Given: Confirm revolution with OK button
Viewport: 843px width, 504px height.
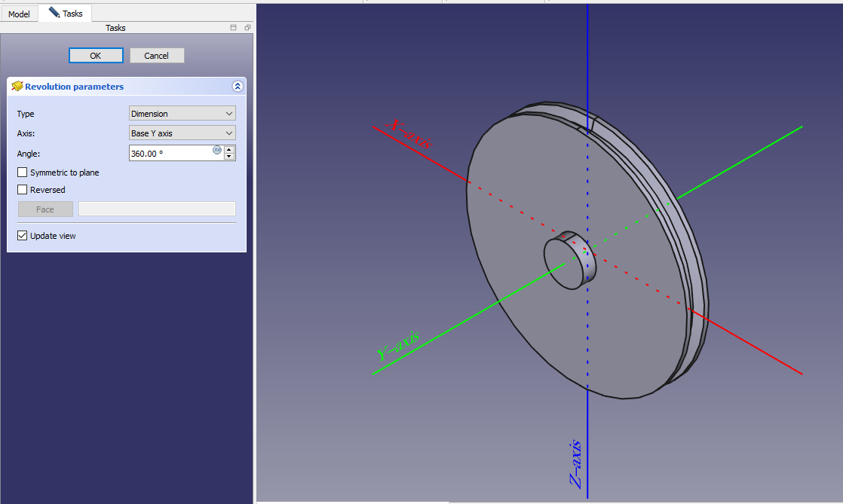Looking at the screenshot, I should pyautogui.click(x=96, y=55).
